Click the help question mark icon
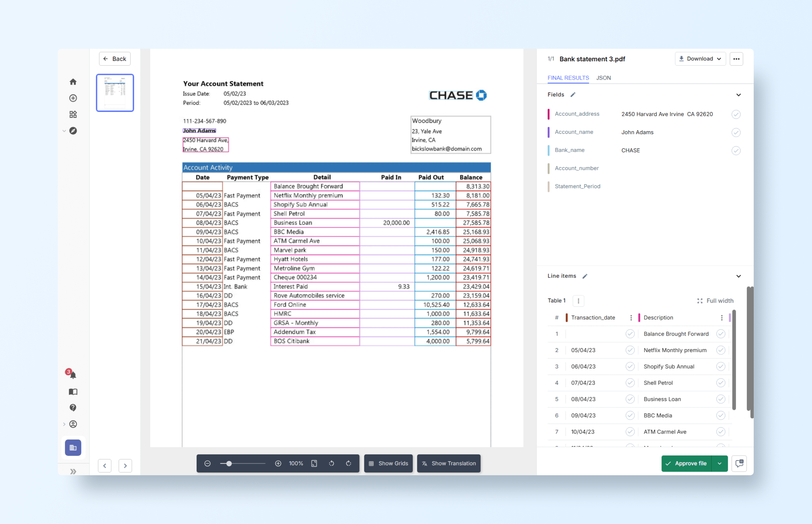The image size is (812, 524). coord(73,408)
